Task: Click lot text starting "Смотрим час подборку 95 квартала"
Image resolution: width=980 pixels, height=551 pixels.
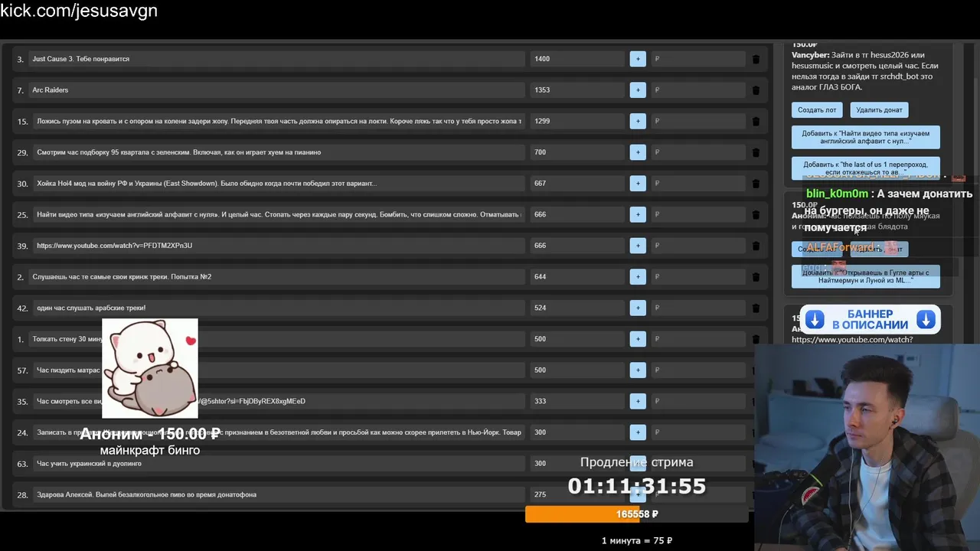Action: point(178,152)
